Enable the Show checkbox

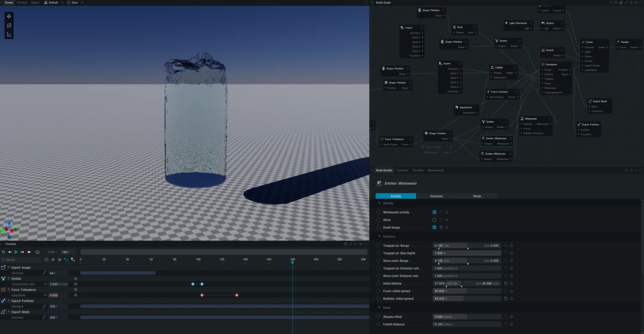click(434, 220)
